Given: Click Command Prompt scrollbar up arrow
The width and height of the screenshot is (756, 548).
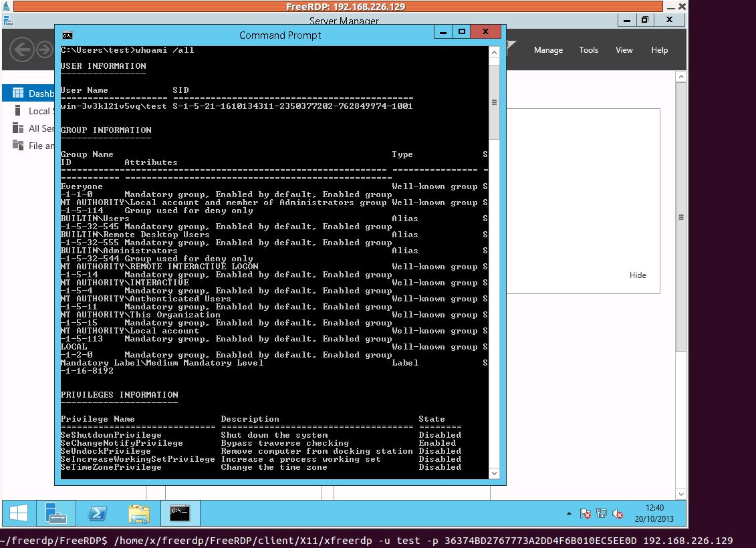Looking at the screenshot, I should [494, 52].
